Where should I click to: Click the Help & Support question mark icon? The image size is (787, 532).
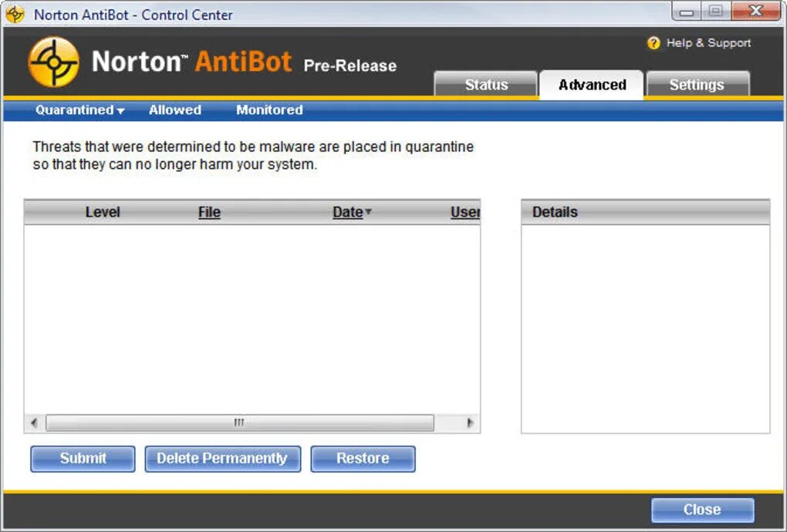tap(654, 43)
